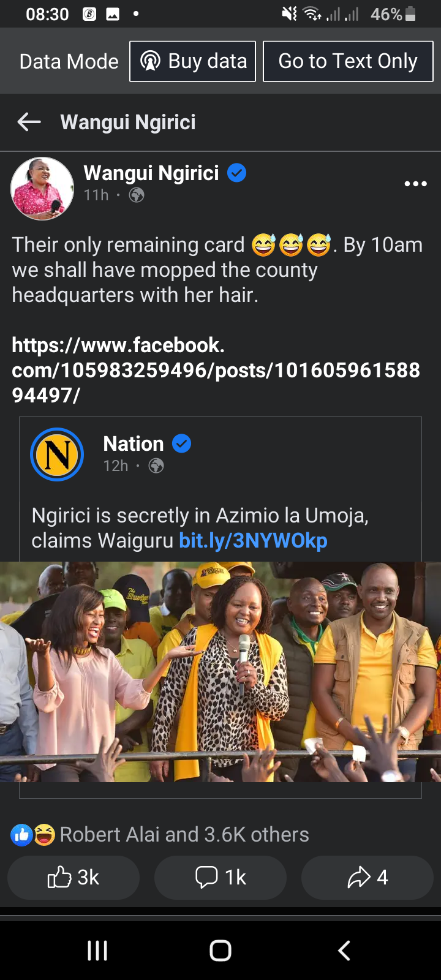Tap the Android home navigation button
441x980 pixels.
point(221,951)
